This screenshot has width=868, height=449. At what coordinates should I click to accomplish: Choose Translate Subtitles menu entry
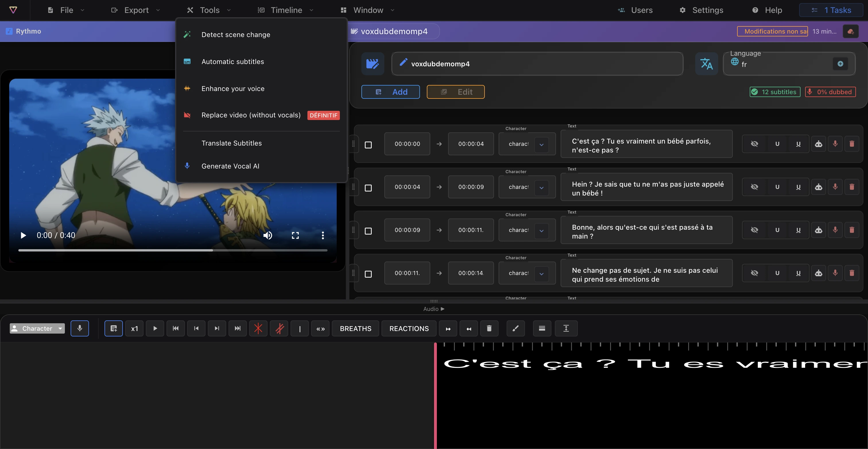point(261,143)
